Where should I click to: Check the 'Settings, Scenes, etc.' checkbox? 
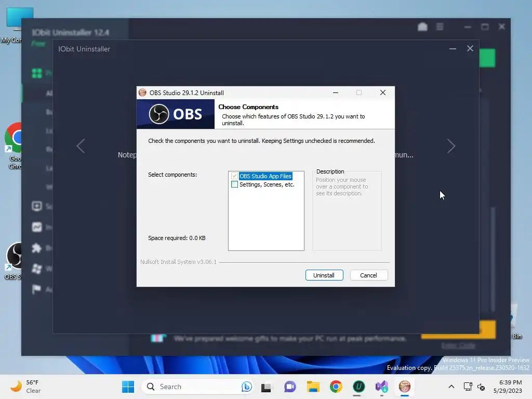(234, 184)
